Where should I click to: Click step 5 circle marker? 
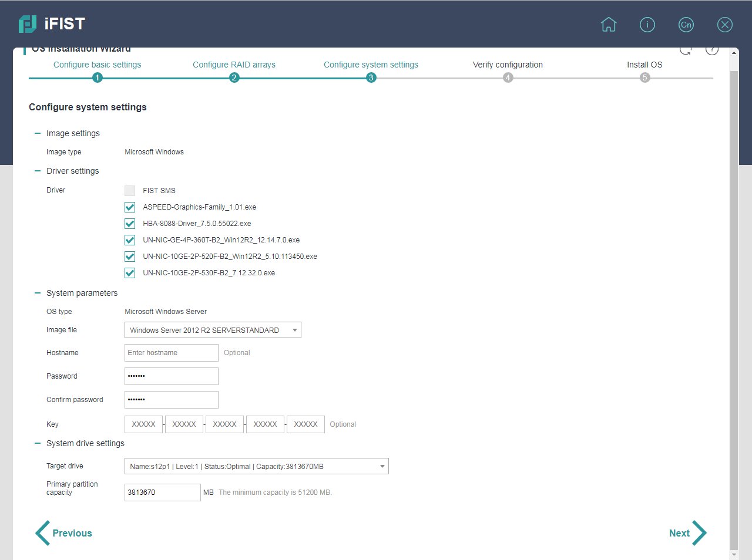[645, 77]
